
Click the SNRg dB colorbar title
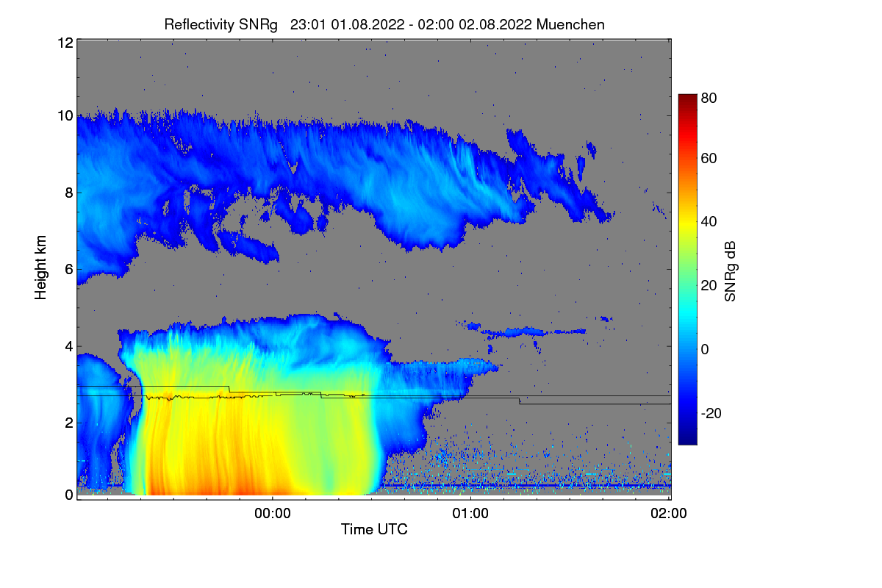[x=731, y=270]
